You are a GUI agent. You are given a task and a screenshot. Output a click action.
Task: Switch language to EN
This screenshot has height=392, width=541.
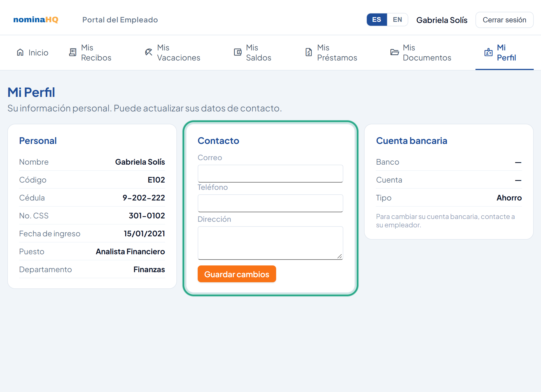tap(397, 20)
